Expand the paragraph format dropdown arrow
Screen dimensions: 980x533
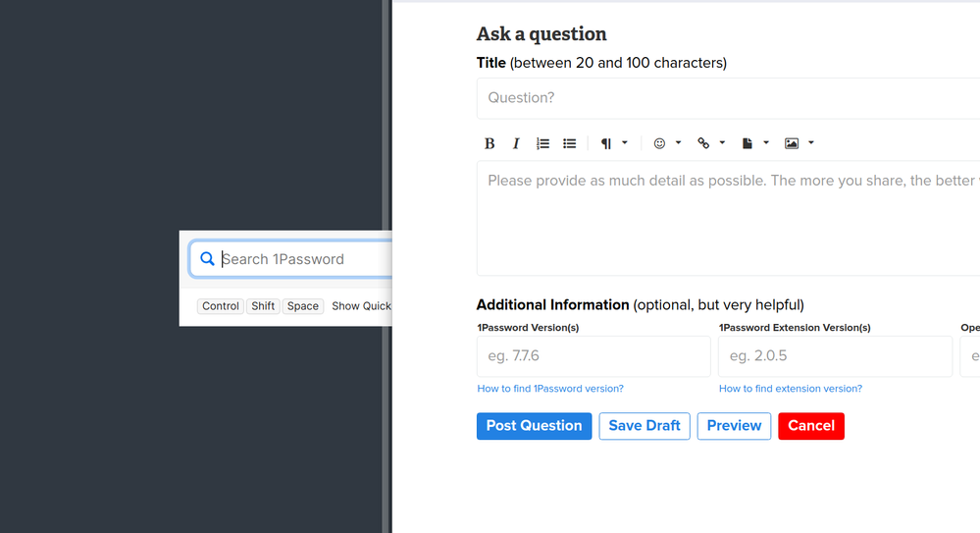coord(625,143)
